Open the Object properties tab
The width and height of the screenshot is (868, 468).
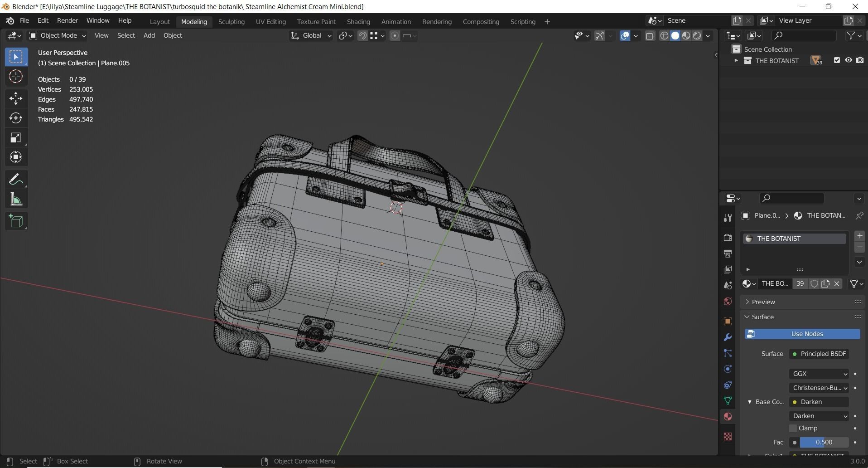point(728,321)
